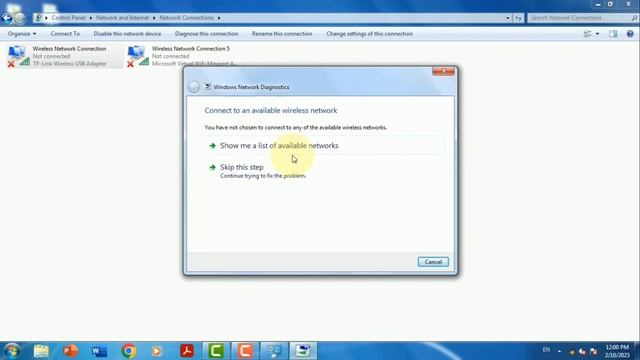Open the view options dropdown arrow
Image resolution: width=640 pixels, height=360 pixels.
click(598, 34)
